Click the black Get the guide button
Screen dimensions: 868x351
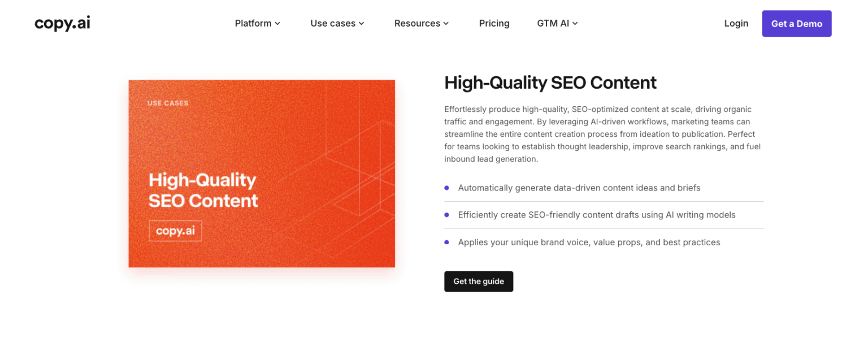478,281
